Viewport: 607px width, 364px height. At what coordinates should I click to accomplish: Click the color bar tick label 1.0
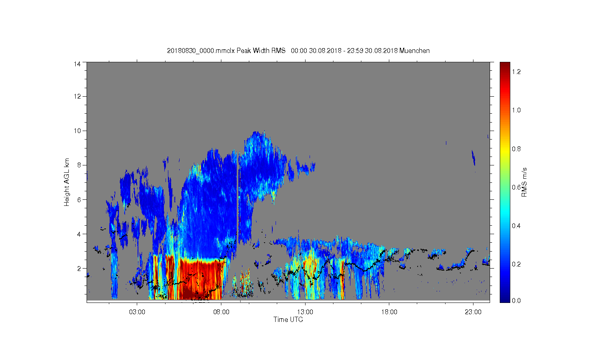tap(516, 110)
